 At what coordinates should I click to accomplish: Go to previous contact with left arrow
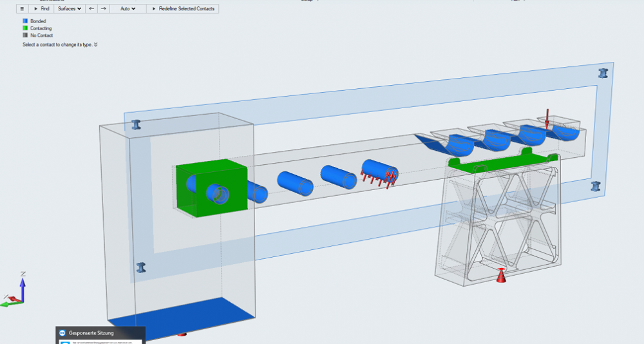tap(91, 8)
